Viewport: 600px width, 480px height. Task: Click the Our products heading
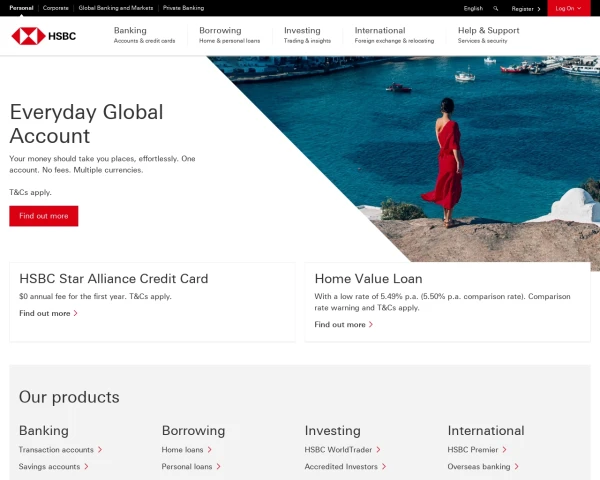(x=69, y=397)
